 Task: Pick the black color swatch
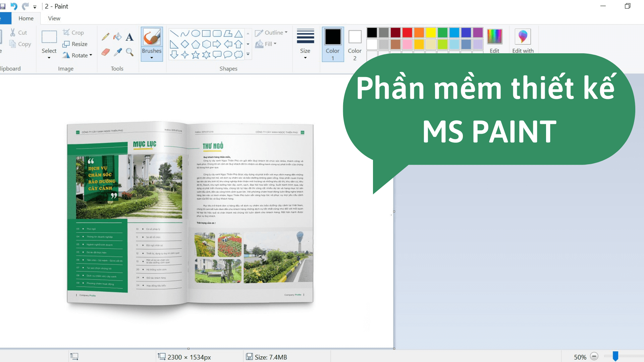[x=372, y=33]
